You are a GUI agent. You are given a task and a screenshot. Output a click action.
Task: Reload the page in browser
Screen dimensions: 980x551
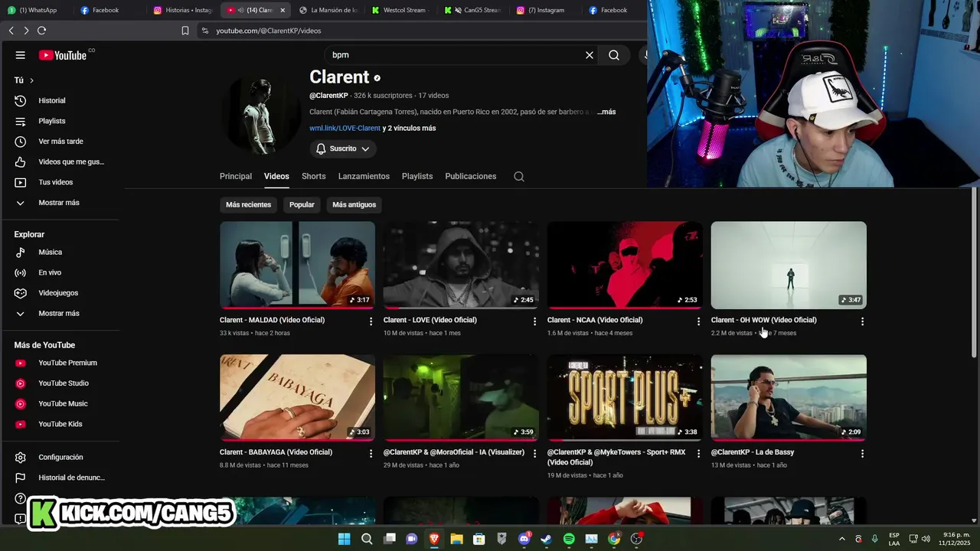tap(41, 31)
